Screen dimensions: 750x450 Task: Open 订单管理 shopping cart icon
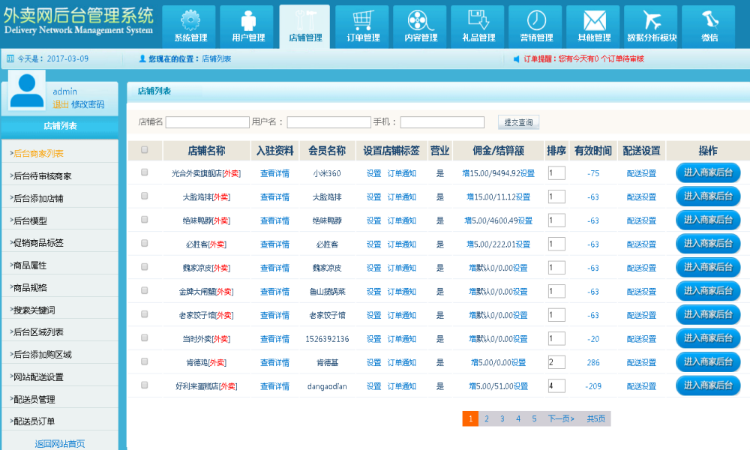point(363,22)
